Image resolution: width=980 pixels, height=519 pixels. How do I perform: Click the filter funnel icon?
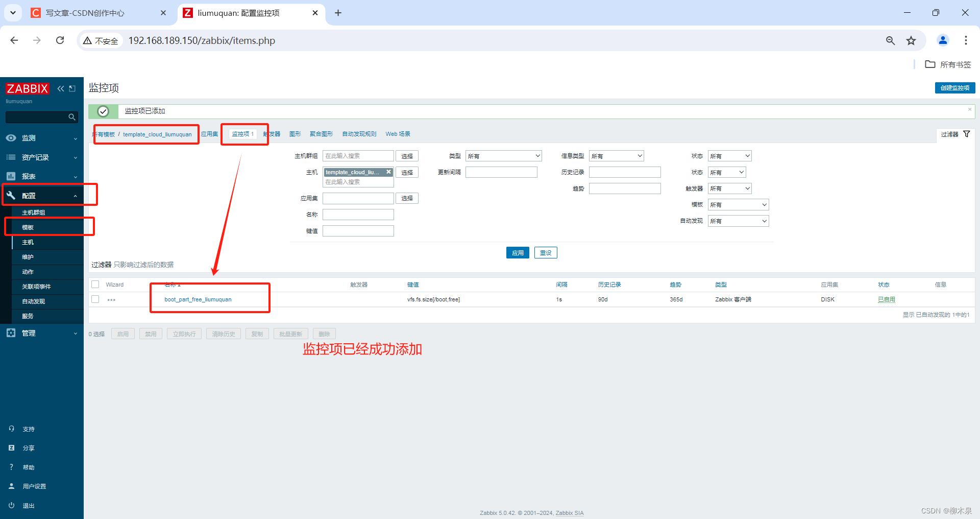(x=966, y=134)
